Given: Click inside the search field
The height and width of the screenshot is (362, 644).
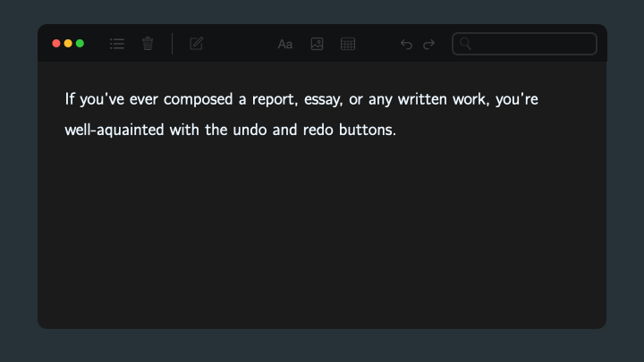Looking at the screenshot, I should click(x=524, y=44).
